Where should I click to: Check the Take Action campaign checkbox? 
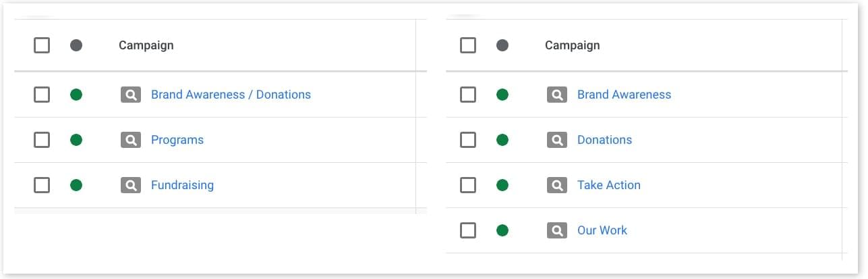[468, 185]
